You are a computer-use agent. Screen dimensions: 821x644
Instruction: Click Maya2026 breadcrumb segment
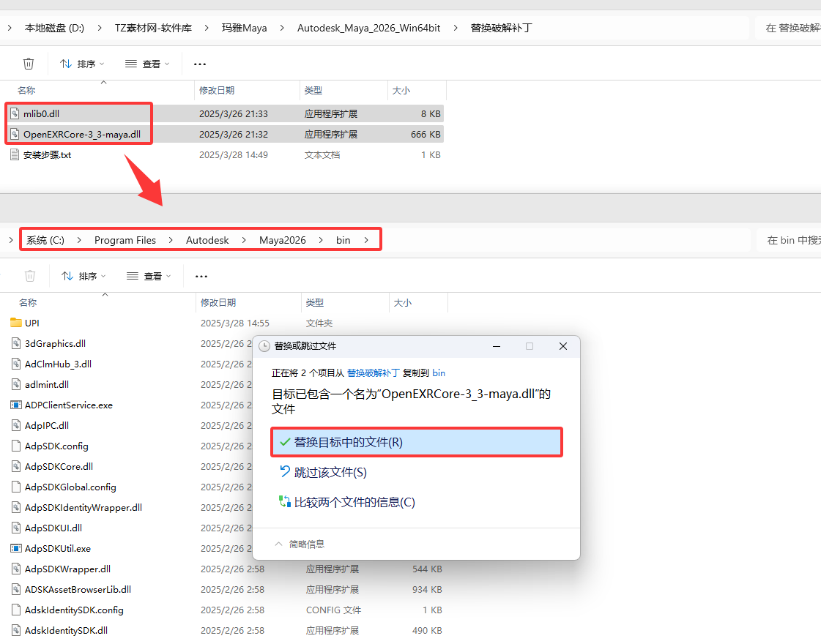(282, 240)
